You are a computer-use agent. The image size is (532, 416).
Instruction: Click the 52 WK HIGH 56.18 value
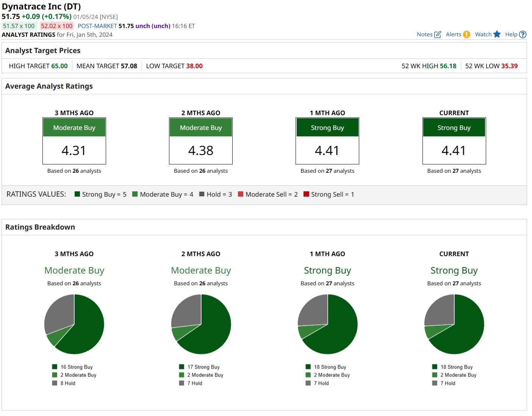[x=448, y=66]
